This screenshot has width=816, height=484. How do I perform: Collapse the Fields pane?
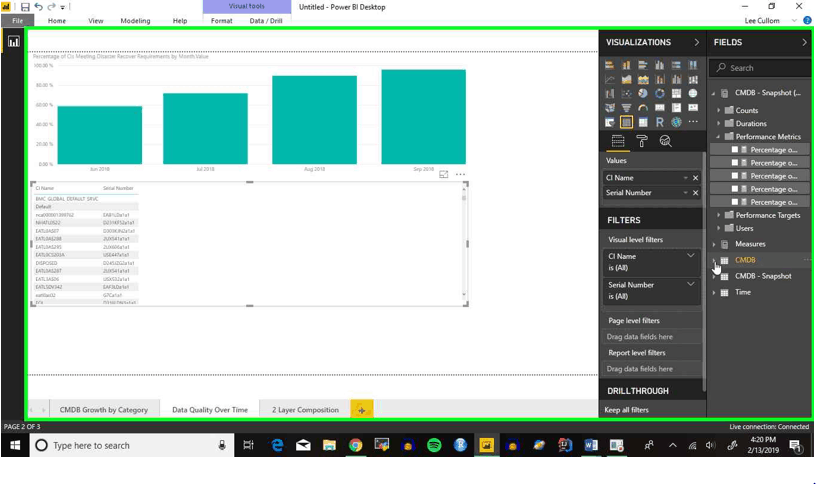pos(804,42)
